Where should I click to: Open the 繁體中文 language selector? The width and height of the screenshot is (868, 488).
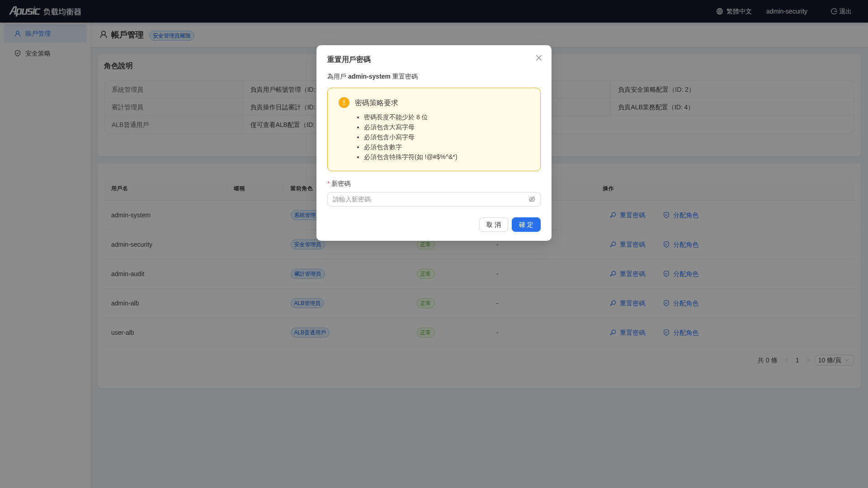tap(734, 11)
